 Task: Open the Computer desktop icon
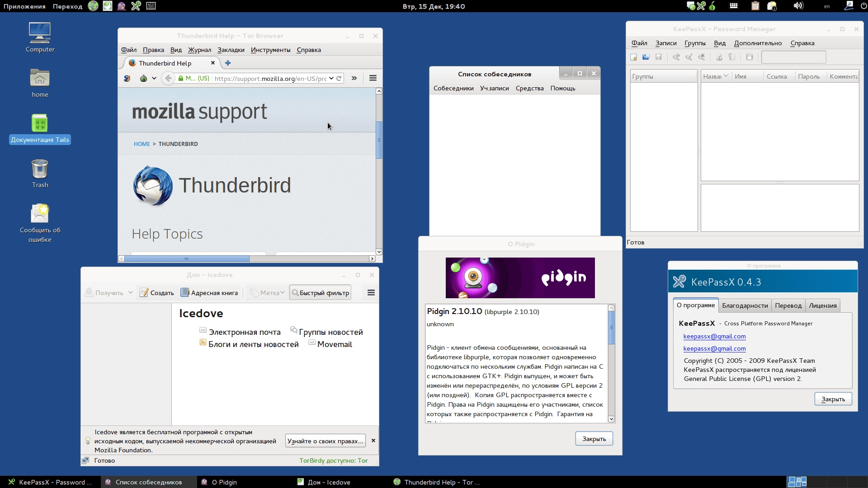(x=40, y=38)
